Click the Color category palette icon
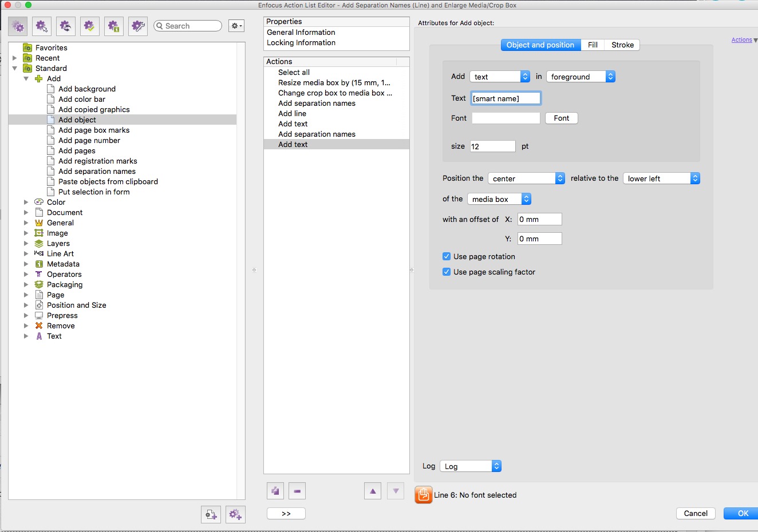Viewport: 758px width, 532px height. [x=39, y=202]
